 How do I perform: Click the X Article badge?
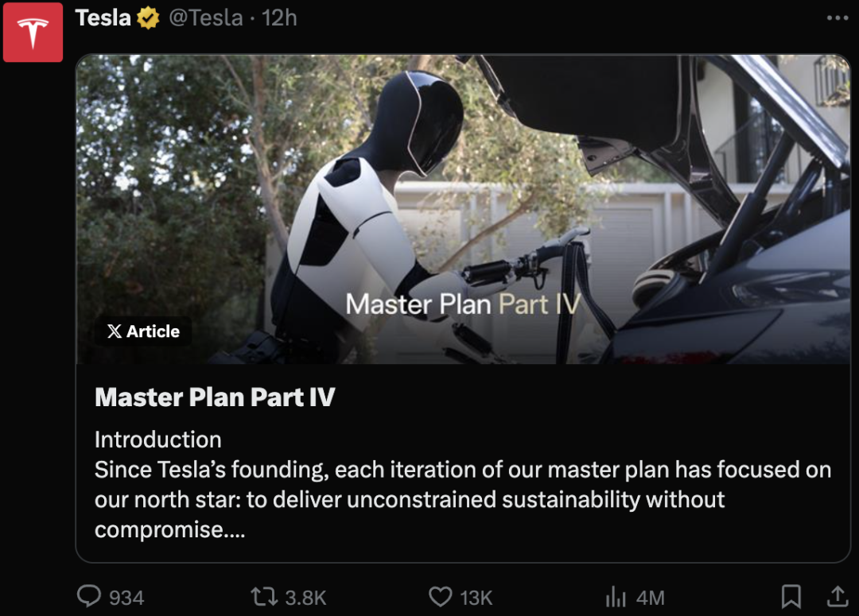pos(143,331)
